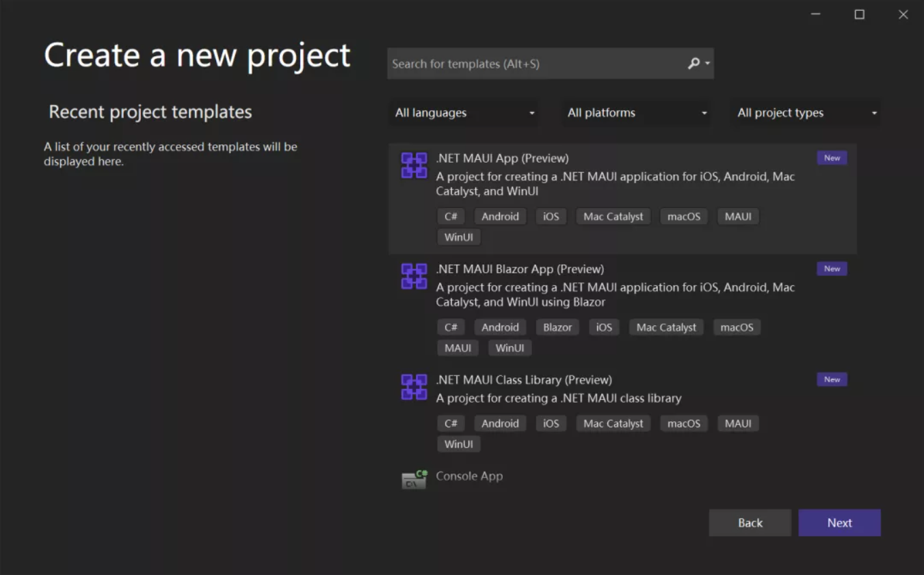Click the Next button
The height and width of the screenshot is (575, 924).
click(x=839, y=523)
